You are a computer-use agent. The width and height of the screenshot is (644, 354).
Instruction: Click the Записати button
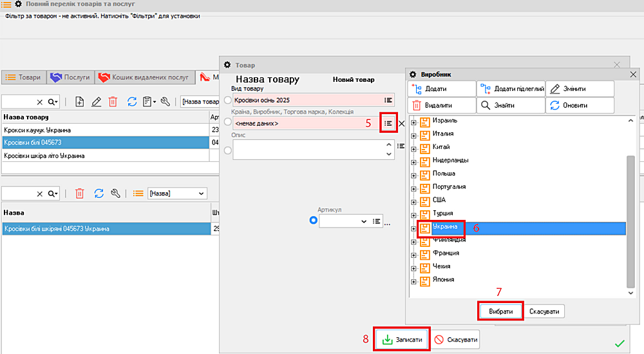click(x=402, y=339)
